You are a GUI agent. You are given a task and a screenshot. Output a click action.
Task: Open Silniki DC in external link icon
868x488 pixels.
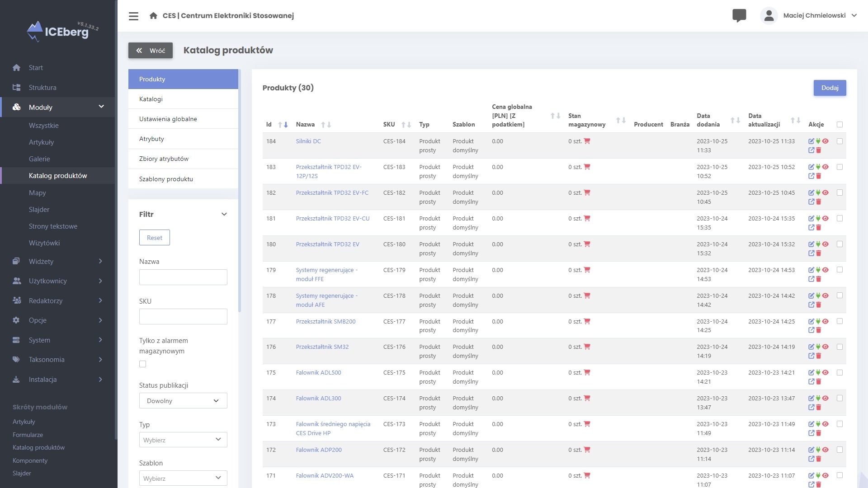pyautogui.click(x=811, y=150)
